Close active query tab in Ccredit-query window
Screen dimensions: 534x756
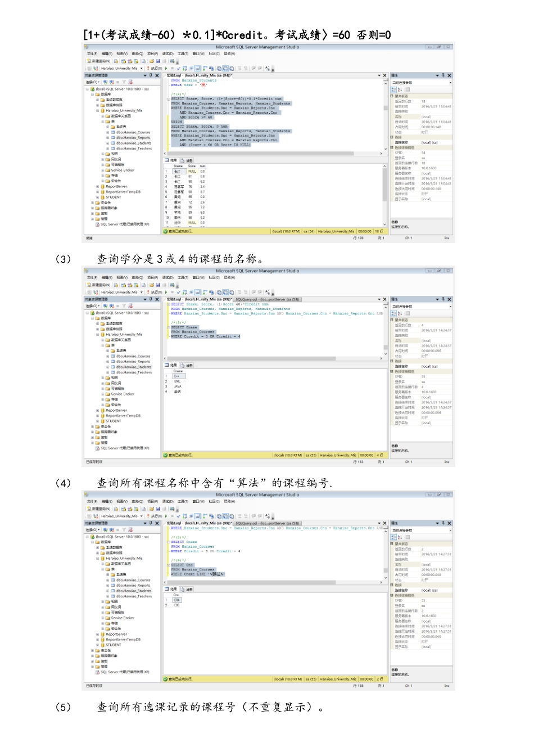coord(384,299)
